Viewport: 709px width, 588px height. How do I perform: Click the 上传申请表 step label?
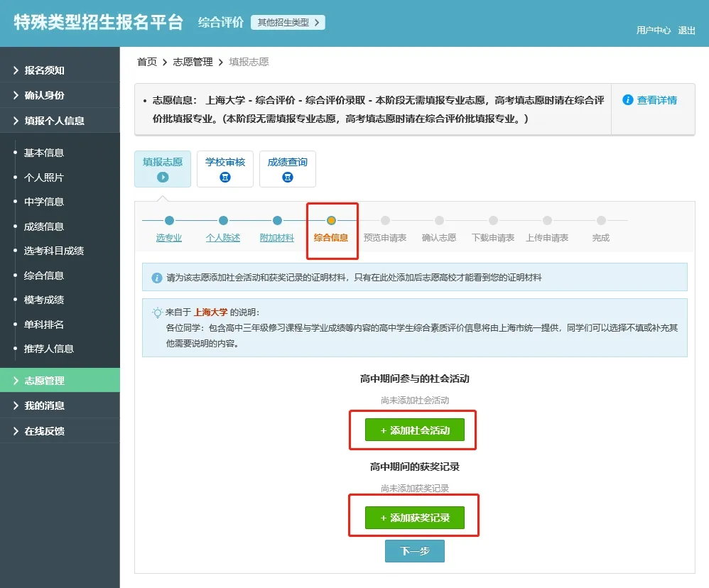547,238
